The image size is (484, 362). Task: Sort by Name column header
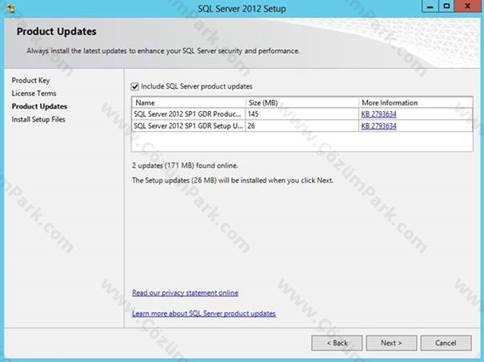tap(189, 103)
